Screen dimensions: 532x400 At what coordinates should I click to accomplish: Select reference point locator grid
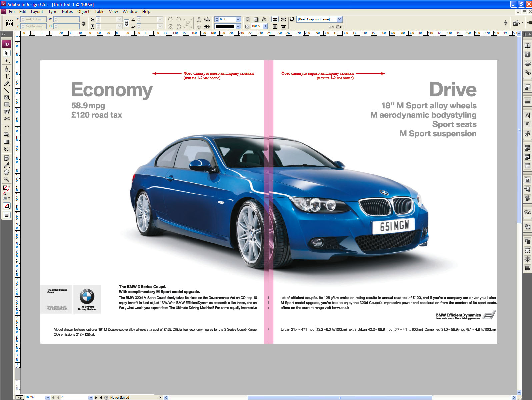tap(9, 23)
